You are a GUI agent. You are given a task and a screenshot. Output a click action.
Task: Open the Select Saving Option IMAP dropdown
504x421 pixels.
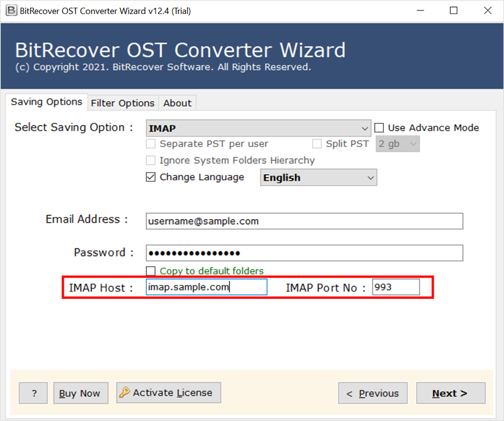(x=258, y=128)
